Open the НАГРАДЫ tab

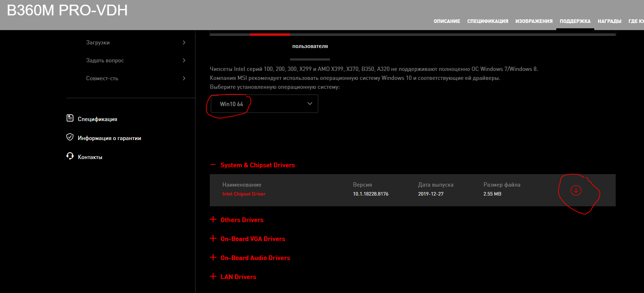pyautogui.click(x=609, y=21)
